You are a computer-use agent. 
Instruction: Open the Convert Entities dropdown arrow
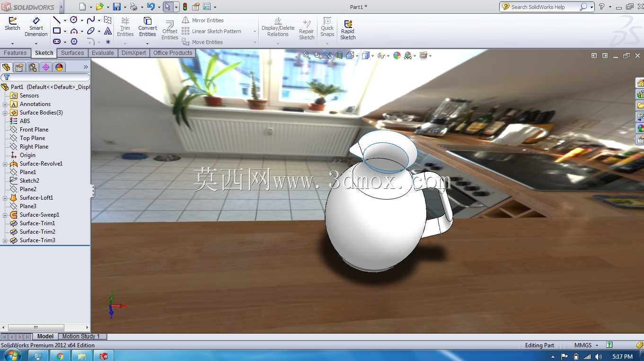[147, 43]
